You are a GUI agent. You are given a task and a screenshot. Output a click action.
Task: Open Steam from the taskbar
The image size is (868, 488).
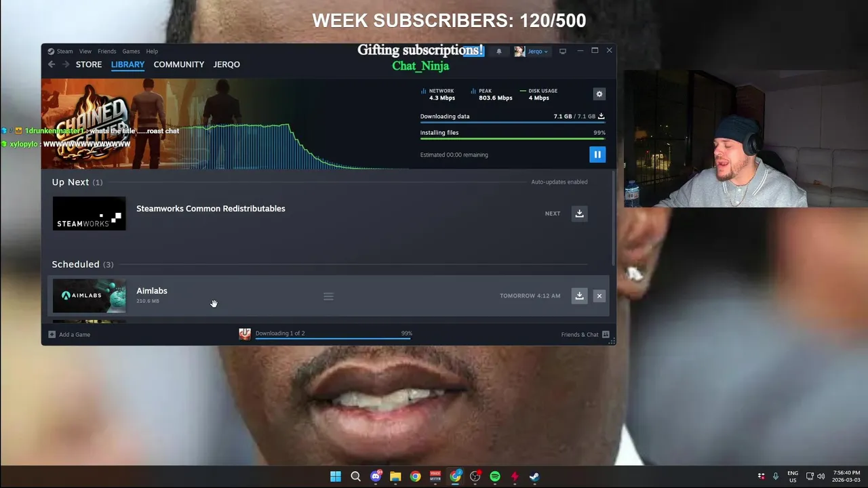click(x=534, y=476)
